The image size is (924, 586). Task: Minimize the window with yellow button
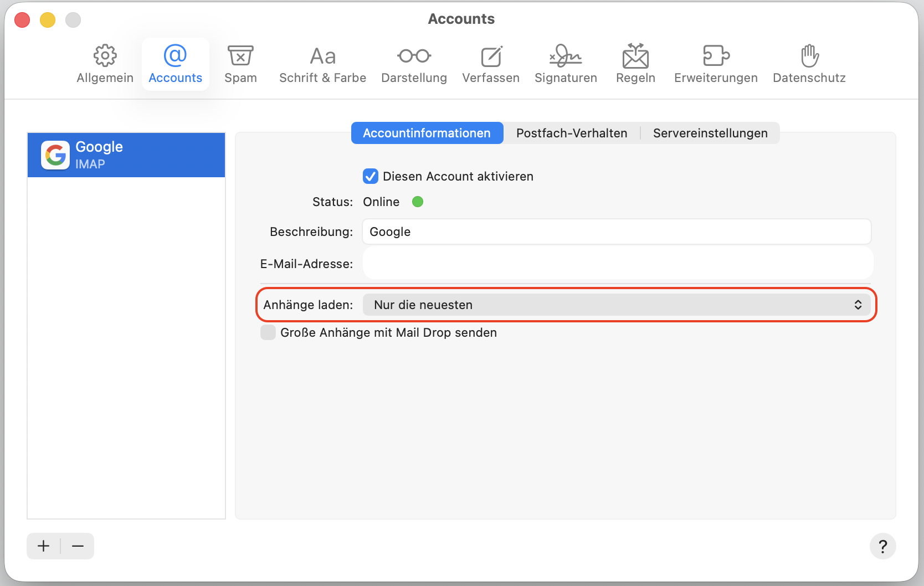[x=48, y=20]
